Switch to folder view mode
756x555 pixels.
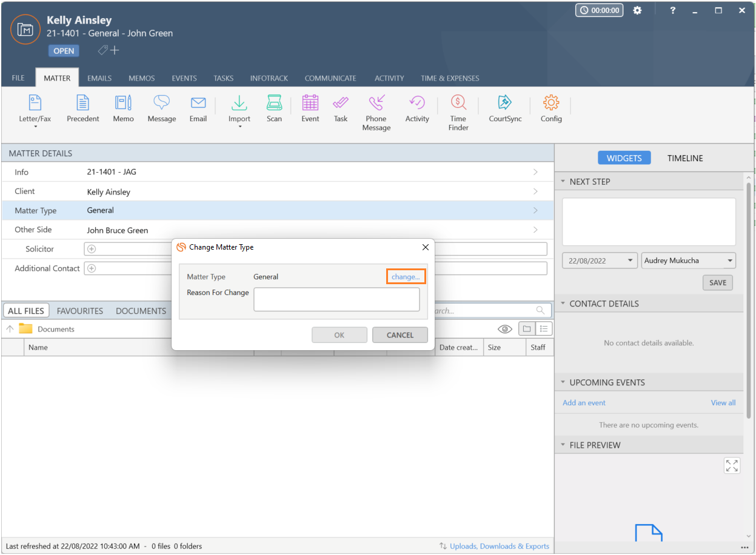click(527, 329)
